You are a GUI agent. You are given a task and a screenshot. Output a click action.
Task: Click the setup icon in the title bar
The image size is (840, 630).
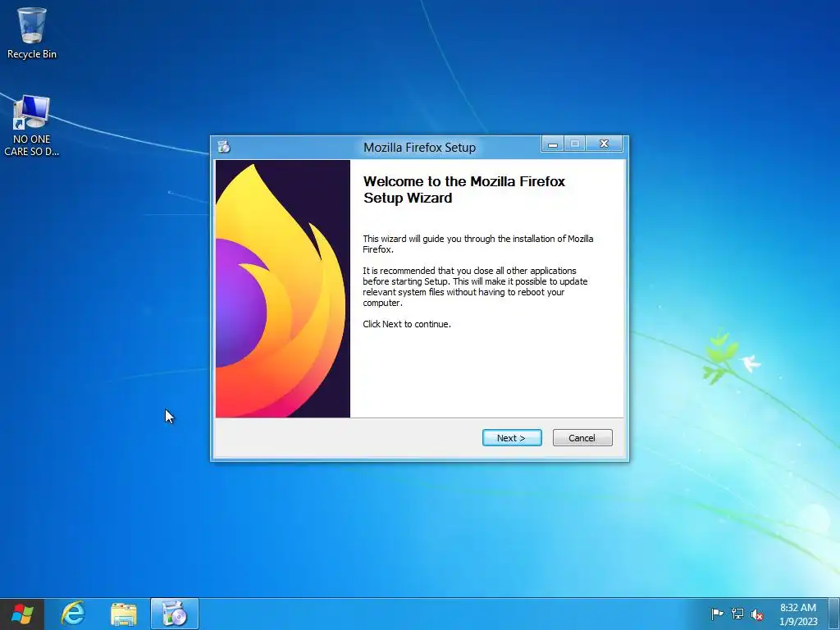click(224, 147)
